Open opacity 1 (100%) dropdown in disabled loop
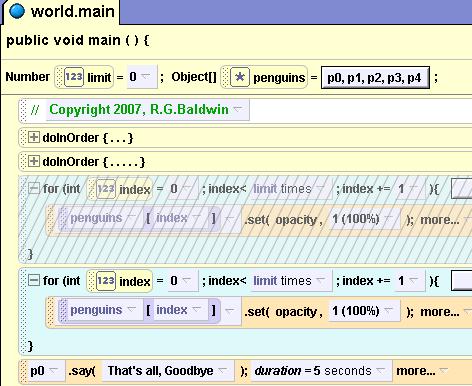This screenshot has width=472, height=386. (364, 219)
